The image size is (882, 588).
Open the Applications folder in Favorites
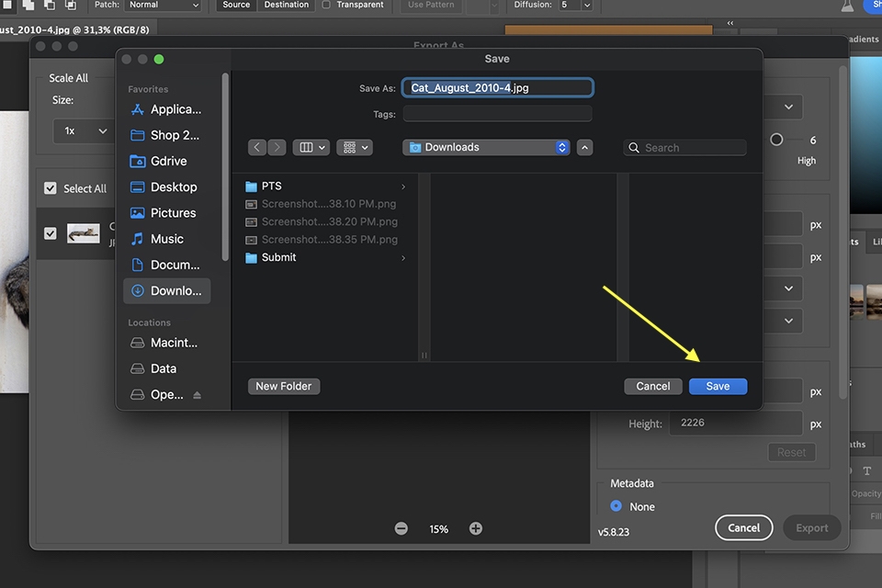coord(166,109)
